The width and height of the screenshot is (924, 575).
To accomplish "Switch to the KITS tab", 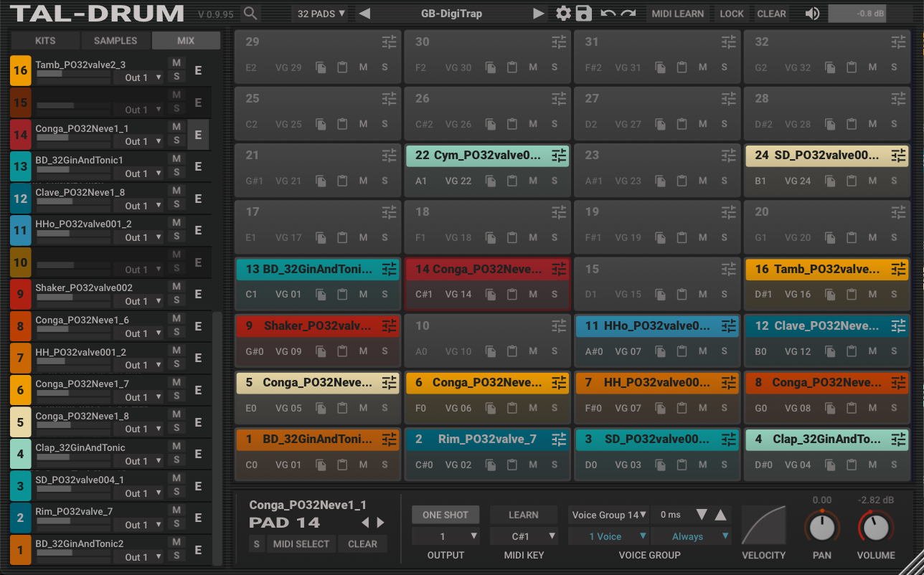I will (x=45, y=41).
